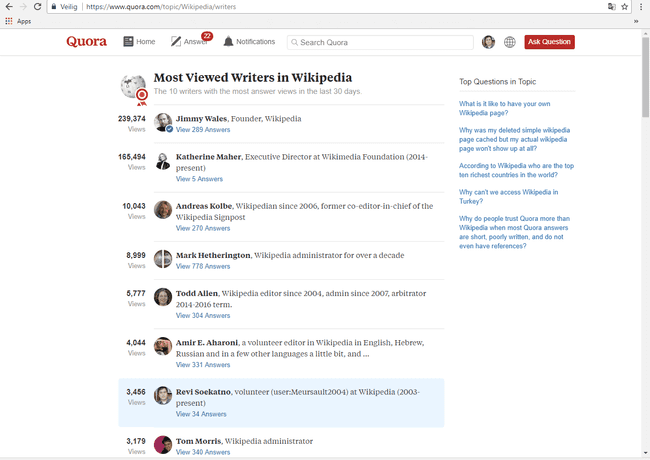The image size is (650, 460).
Task: Click View 778 Answers link
Action: 203,266
